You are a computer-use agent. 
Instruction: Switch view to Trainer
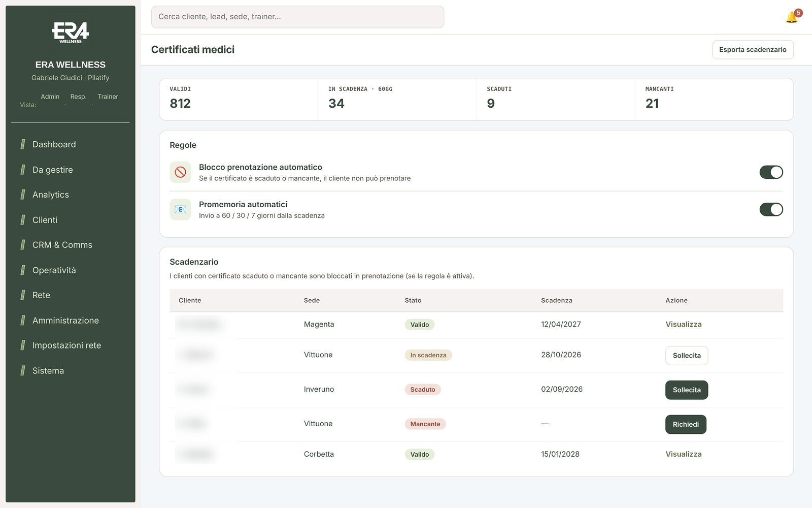tap(108, 97)
